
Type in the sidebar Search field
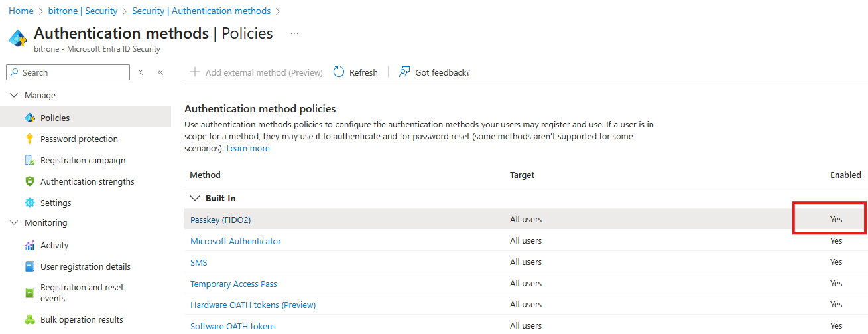tap(73, 72)
